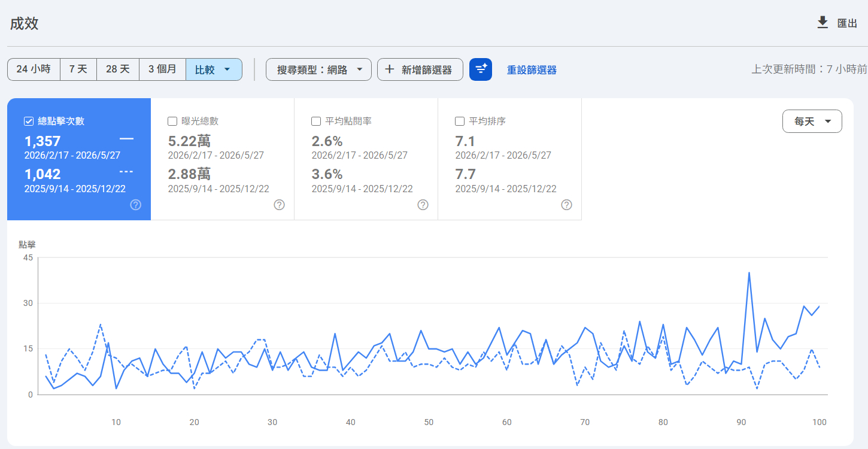Click the 45 y-axis label
This screenshot has width=868, height=449.
click(x=28, y=257)
